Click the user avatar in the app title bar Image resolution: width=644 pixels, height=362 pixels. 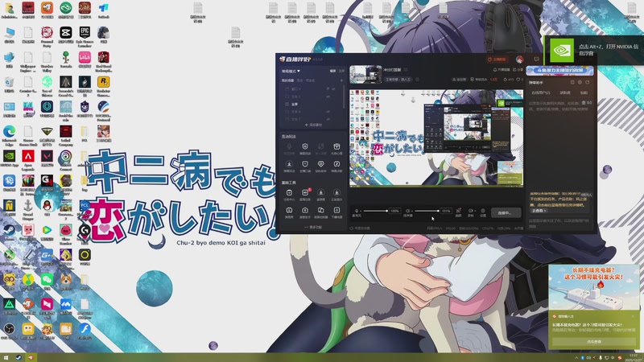519,59
